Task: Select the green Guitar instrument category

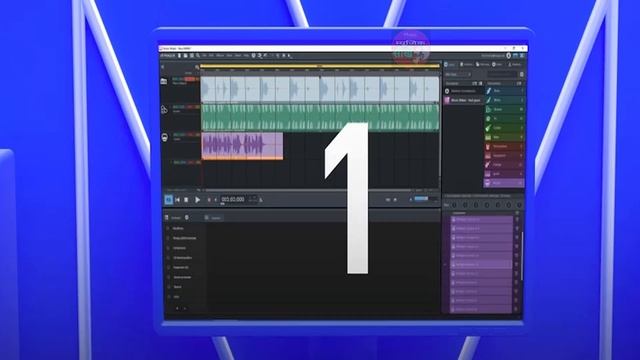Action: [504, 128]
